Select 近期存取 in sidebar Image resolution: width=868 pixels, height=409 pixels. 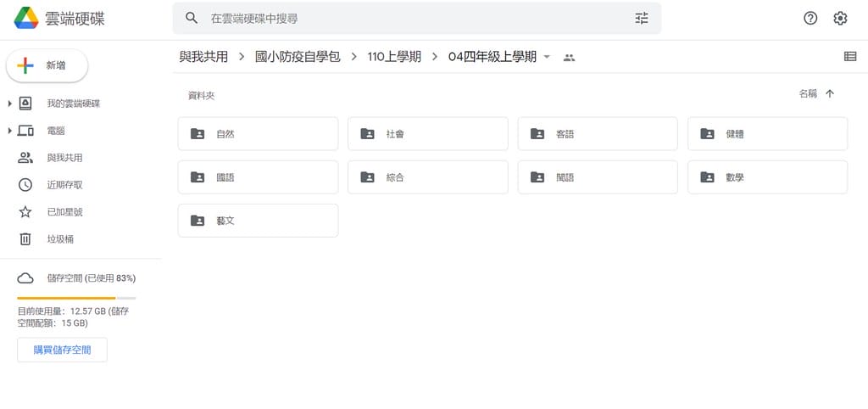pyautogui.click(x=64, y=185)
